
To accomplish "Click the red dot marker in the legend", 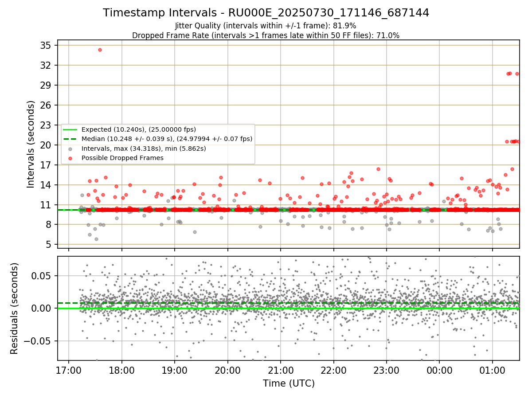I will click(70, 158).
